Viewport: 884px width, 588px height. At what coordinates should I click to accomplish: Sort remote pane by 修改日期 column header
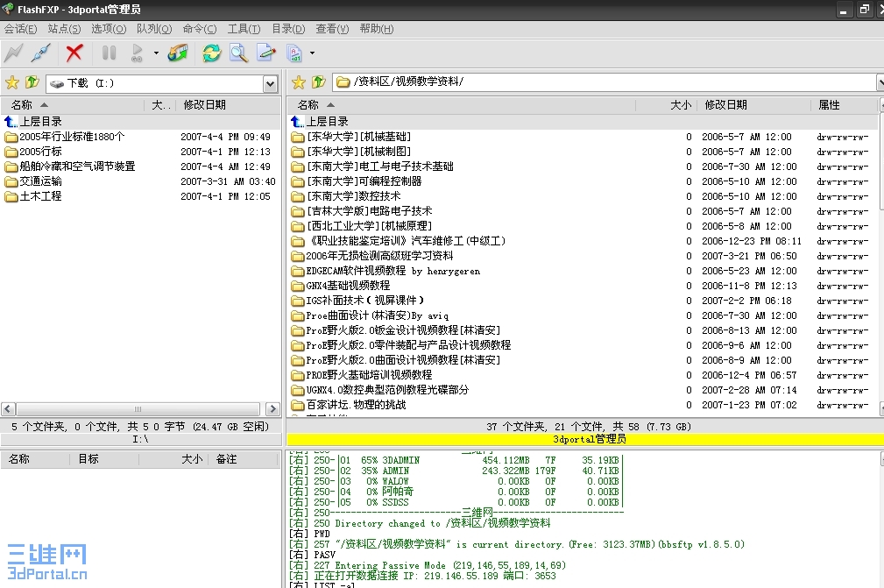[754, 105]
